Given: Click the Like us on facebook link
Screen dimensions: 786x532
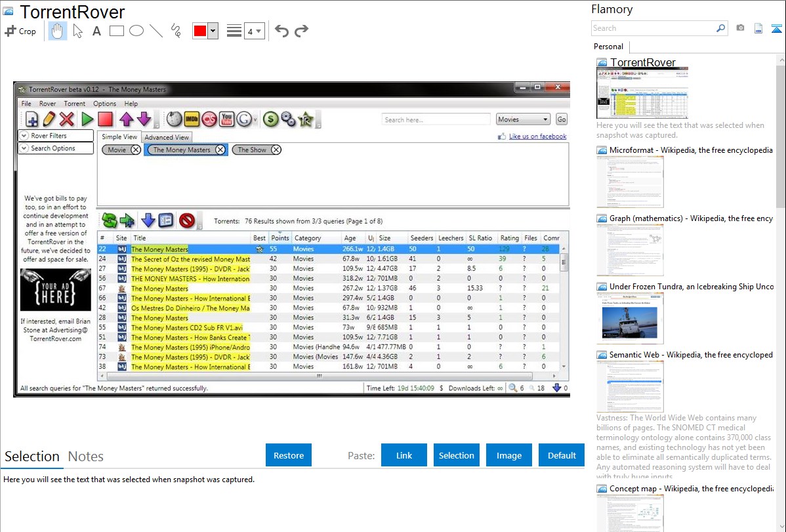Looking at the screenshot, I should pyautogui.click(x=537, y=136).
